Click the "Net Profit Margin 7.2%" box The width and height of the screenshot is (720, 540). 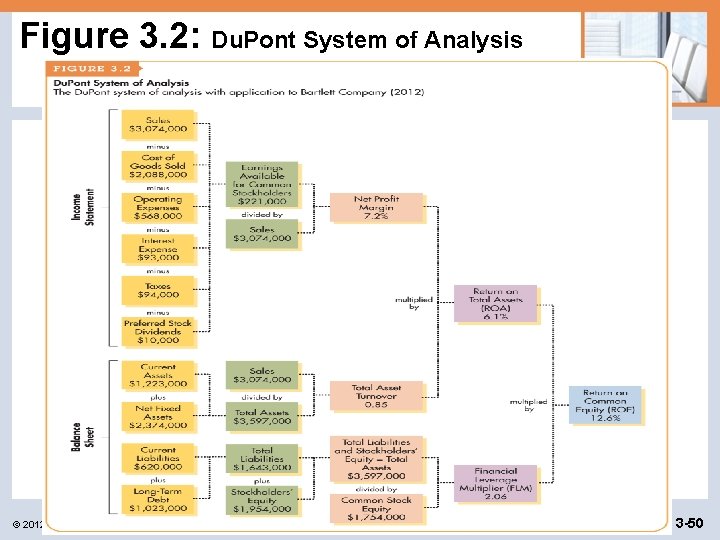376,208
